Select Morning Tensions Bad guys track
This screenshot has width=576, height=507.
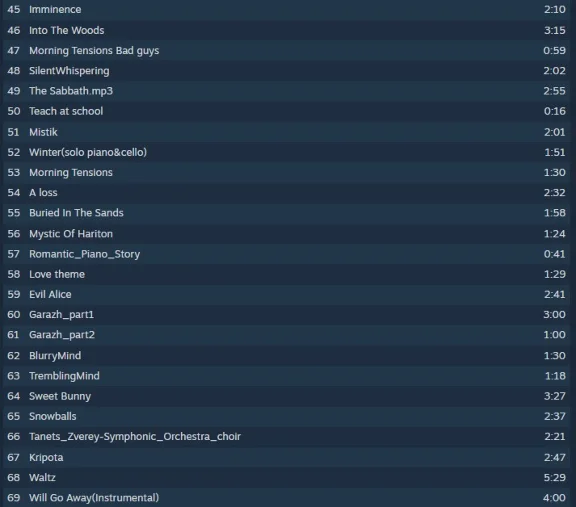(286, 50)
